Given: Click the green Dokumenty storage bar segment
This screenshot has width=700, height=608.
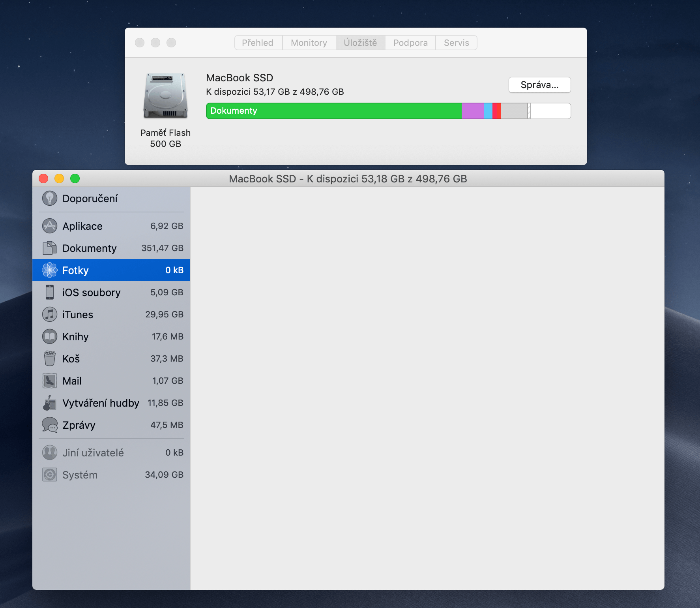Looking at the screenshot, I should (333, 111).
